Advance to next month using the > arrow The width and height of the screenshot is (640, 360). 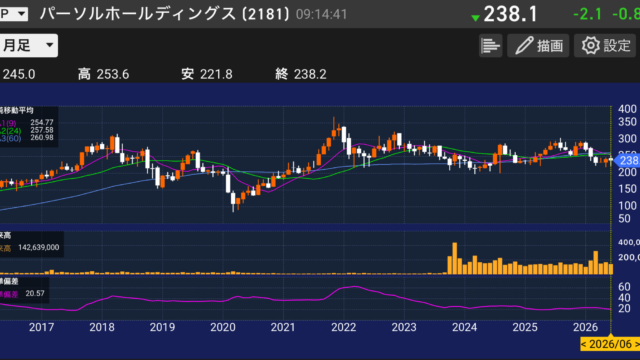637,344
